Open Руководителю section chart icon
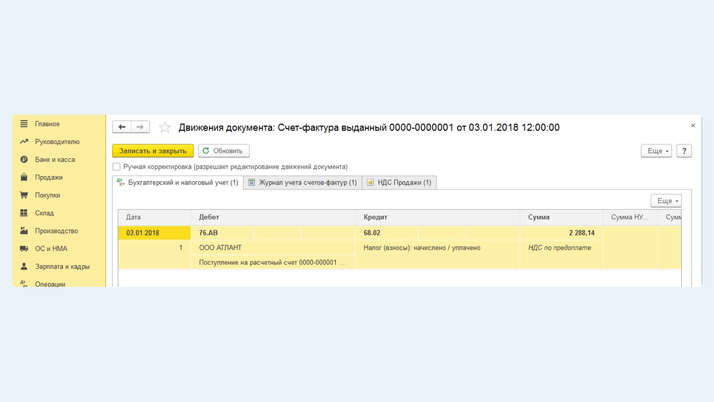This screenshot has width=714, height=402. 24,142
